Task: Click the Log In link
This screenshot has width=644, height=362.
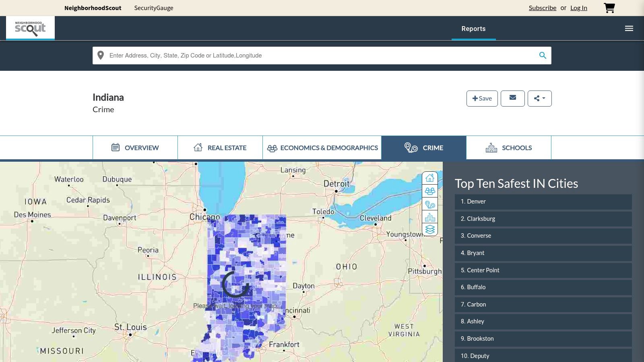Action: pos(578,8)
